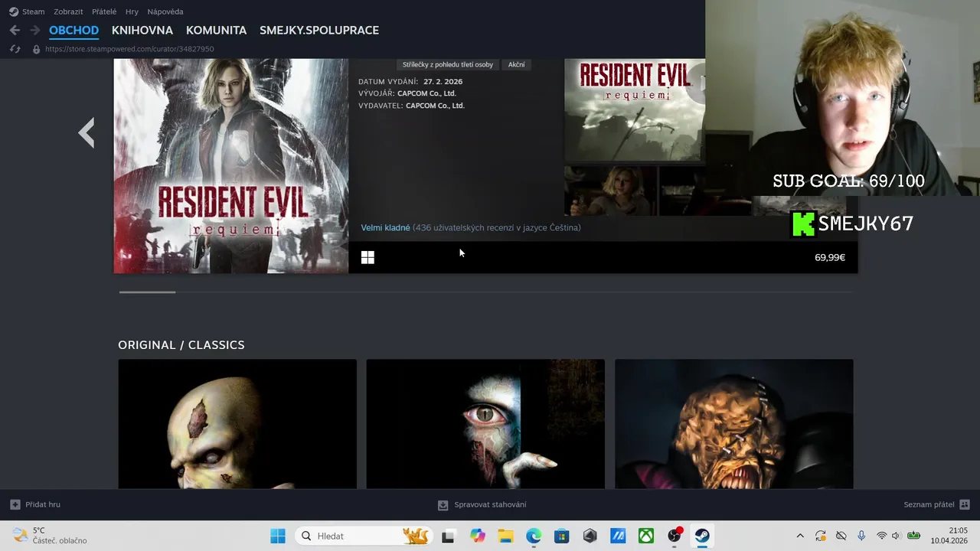Open OBS Studio from the taskbar
This screenshot has height=551, width=980.
tap(674, 536)
